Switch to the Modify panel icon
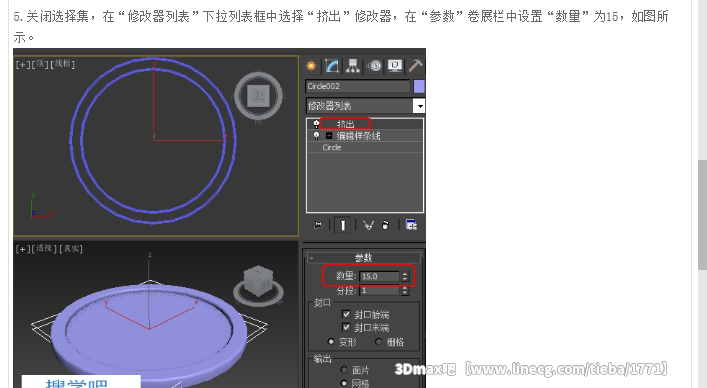 pyautogui.click(x=332, y=66)
